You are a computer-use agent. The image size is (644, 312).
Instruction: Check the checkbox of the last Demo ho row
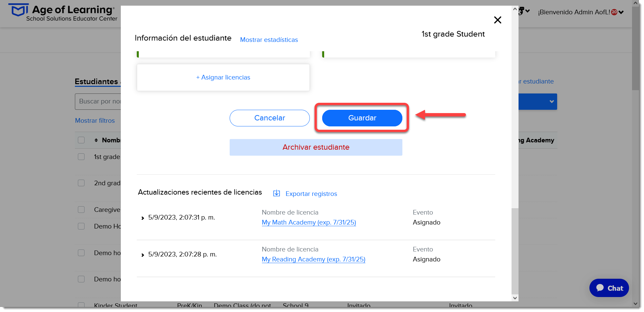81,279
